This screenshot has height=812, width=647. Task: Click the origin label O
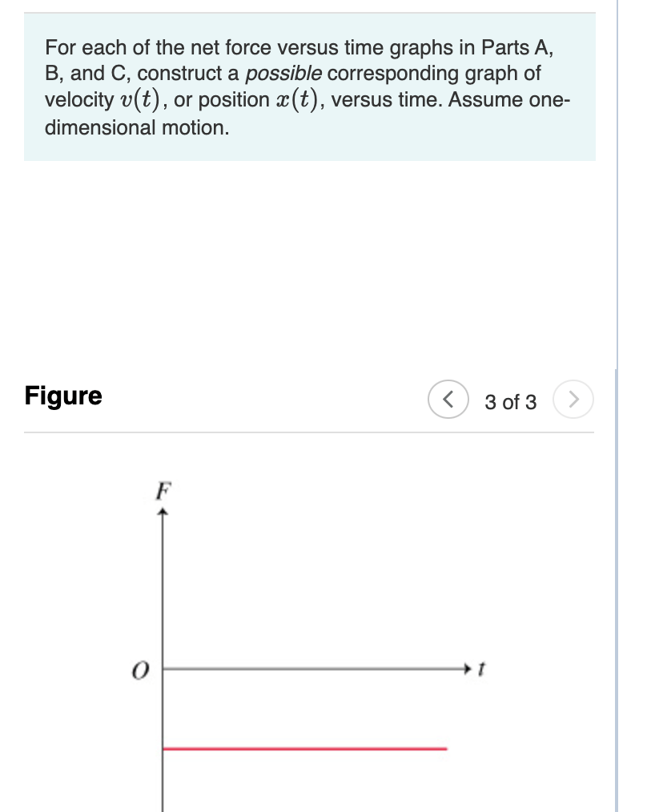(140, 670)
